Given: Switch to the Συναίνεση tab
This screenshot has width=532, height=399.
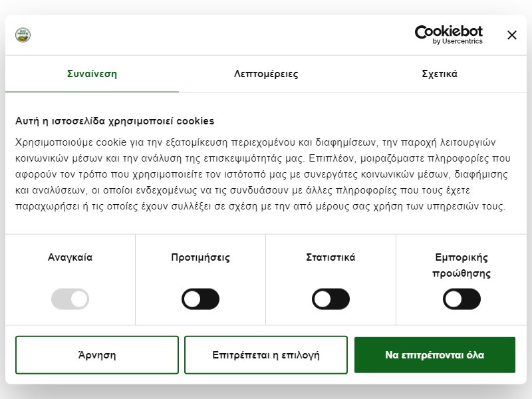Looking at the screenshot, I should coord(92,74).
